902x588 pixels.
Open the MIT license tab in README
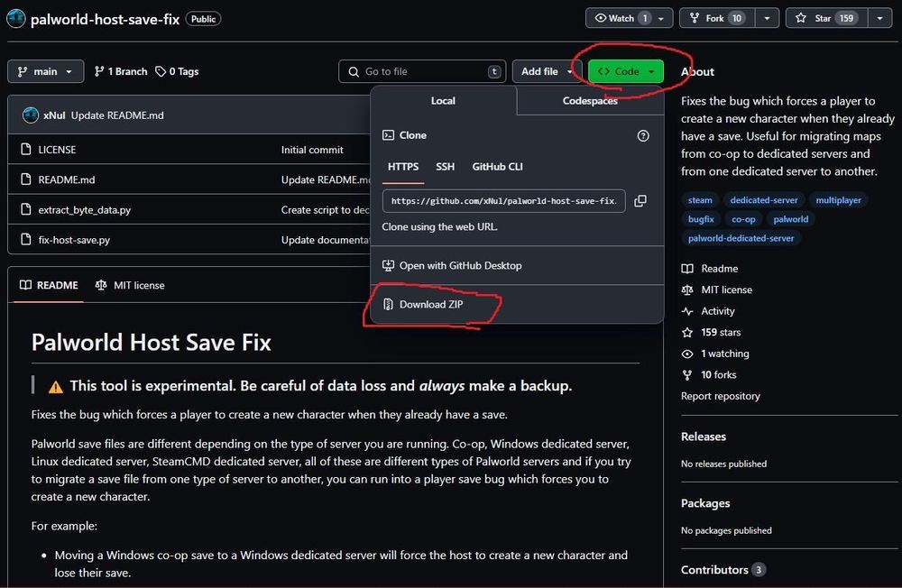point(130,285)
